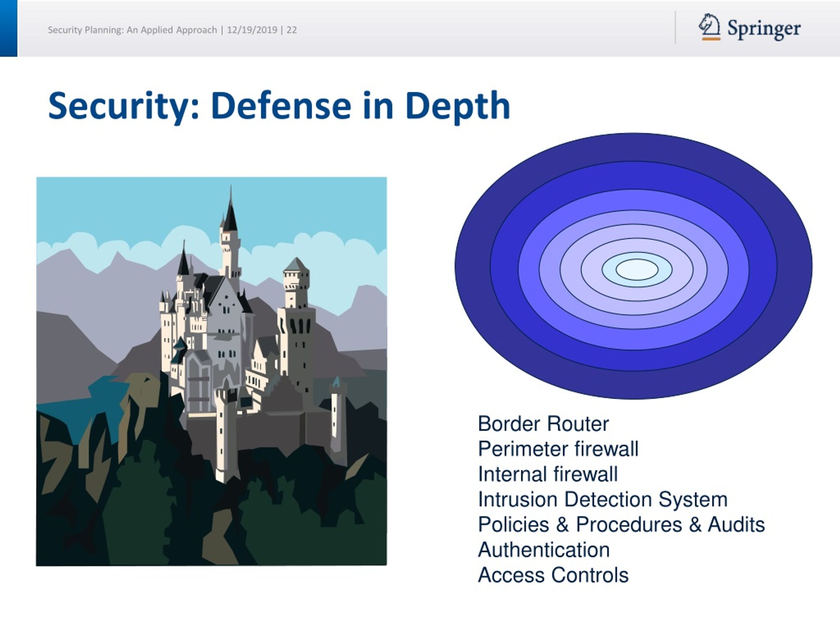Select the "Internal firewall" line
840x630 pixels.
pyautogui.click(x=548, y=474)
